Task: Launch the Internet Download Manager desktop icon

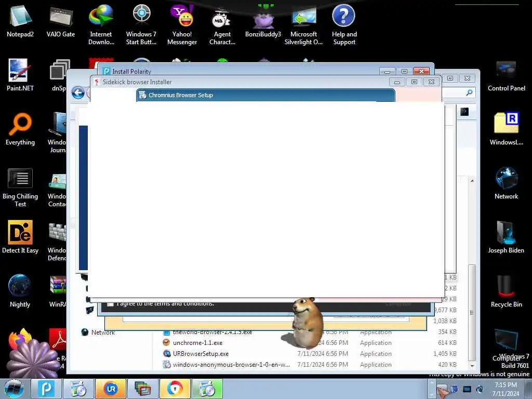Action: coord(101,24)
